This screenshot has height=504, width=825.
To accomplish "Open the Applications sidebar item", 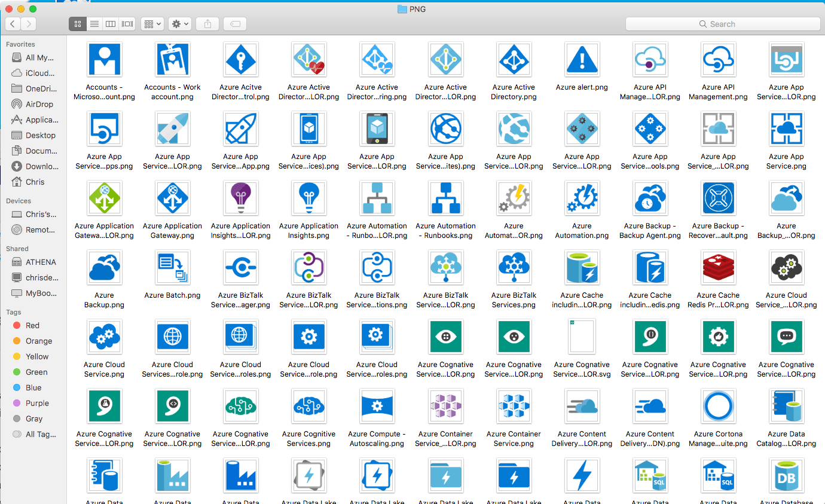I will (38, 120).
